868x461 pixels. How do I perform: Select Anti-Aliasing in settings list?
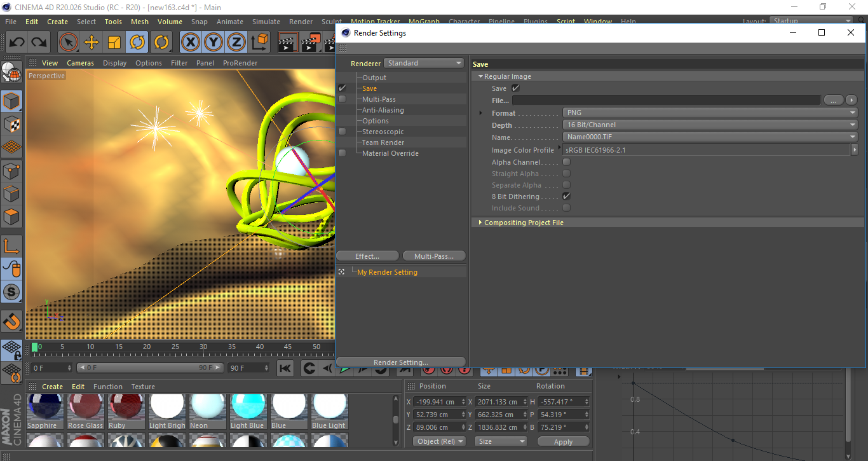point(383,110)
